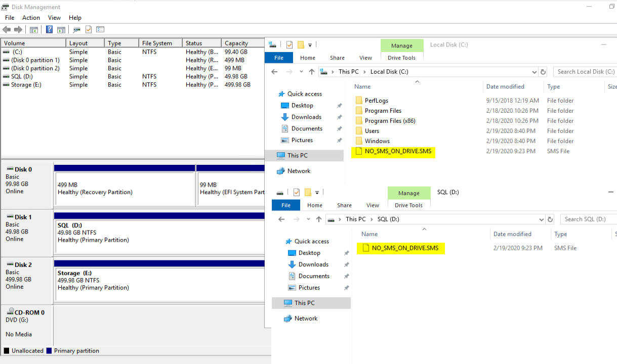Click the File button in SQL (D:) ribbon
The width and height of the screenshot is (617, 364).
coord(286,205)
